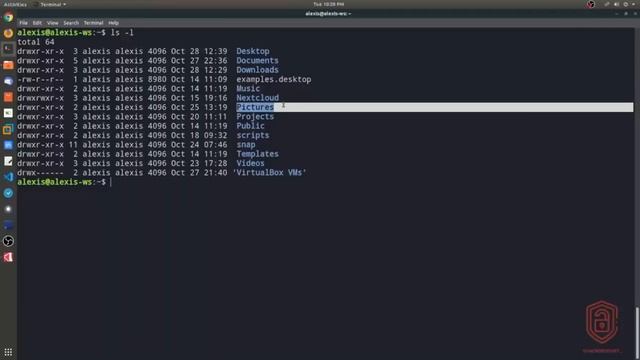This screenshot has height=360, width=640.
Task: Open the Edit menu
Action: click(37, 23)
